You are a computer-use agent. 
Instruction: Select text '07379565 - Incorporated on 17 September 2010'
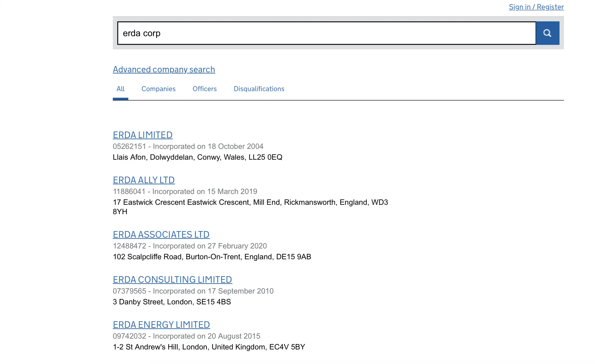tap(193, 291)
